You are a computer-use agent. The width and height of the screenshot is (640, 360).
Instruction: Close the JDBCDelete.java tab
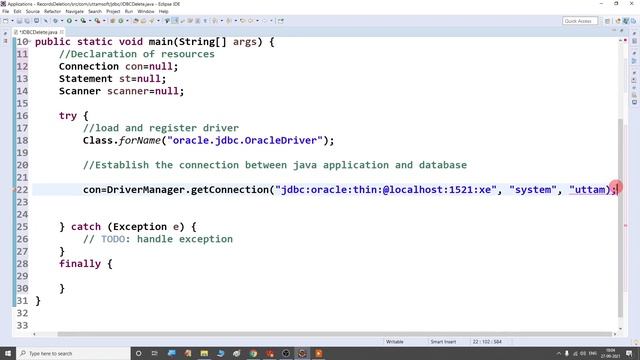(x=62, y=32)
